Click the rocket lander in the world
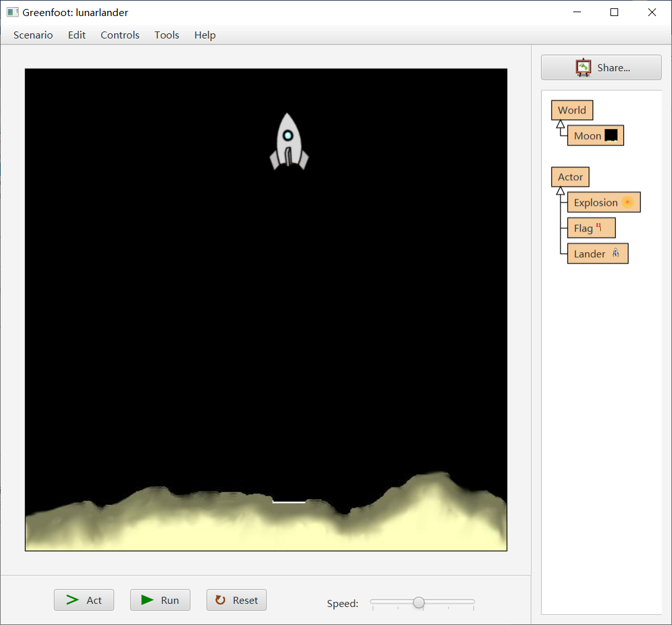Image resolution: width=672 pixels, height=625 pixels. 289,142
